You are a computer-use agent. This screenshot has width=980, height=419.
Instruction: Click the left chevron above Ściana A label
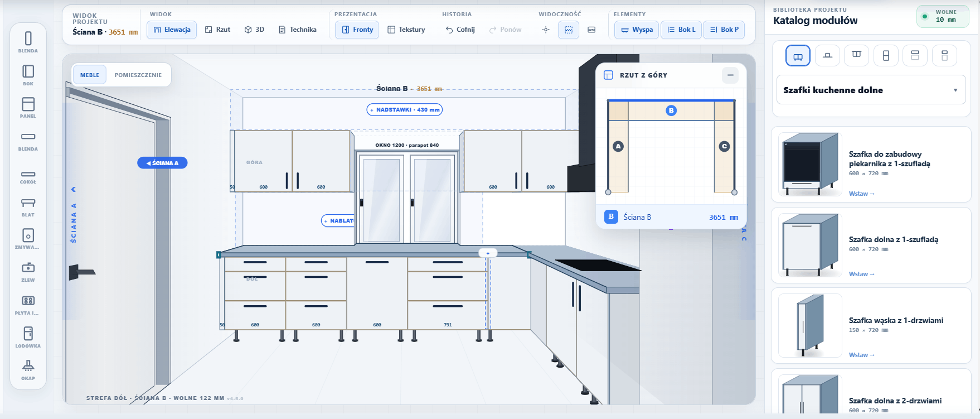pyautogui.click(x=73, y=190)
